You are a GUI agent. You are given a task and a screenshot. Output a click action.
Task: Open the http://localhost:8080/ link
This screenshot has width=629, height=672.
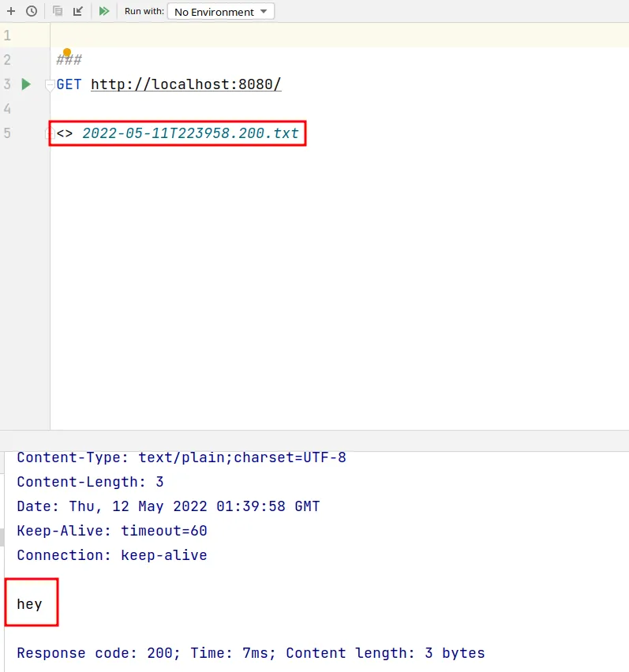click(186, 84)
